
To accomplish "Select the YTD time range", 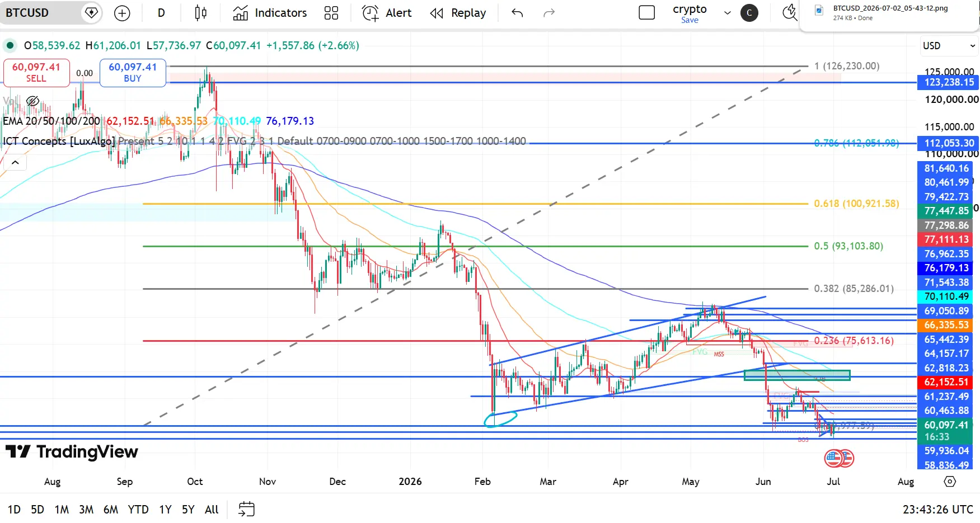I will tap(138, 510).
